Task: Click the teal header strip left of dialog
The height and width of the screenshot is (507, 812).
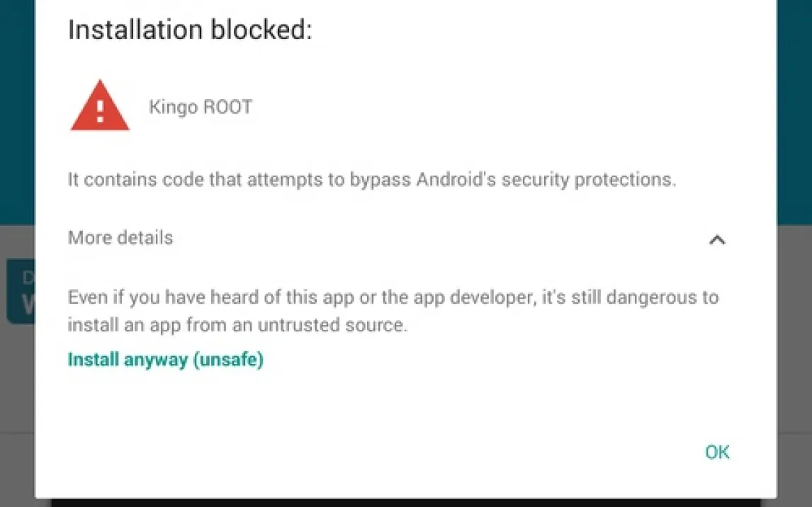Action: coord(17,106)
